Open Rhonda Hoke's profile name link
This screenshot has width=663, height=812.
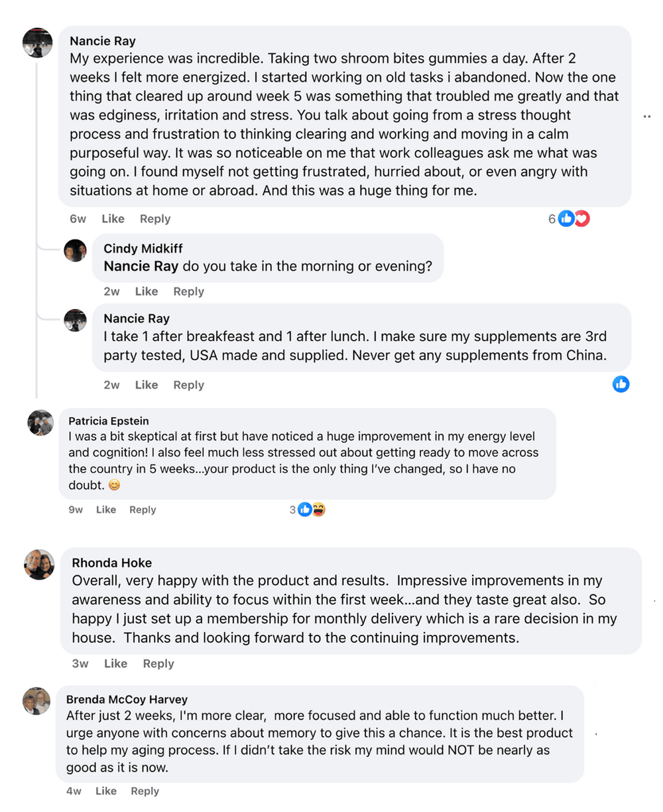coord(111,563)
